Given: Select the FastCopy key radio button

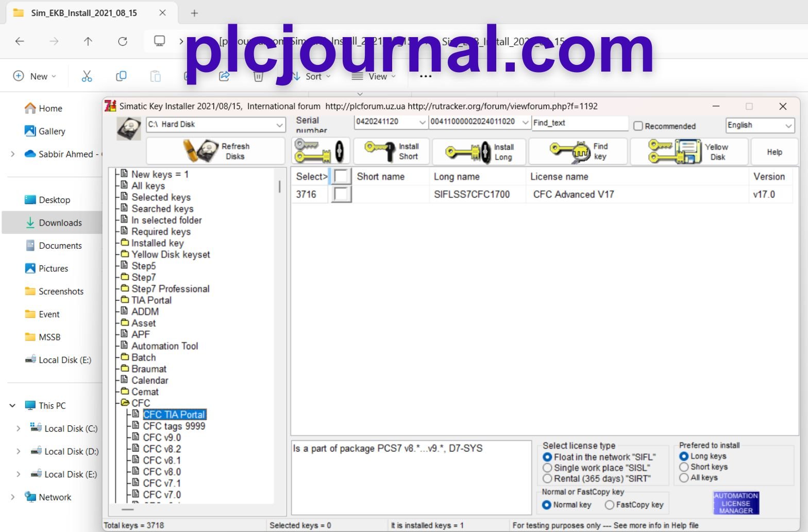Looking at the screenshot, I should 610,505.
